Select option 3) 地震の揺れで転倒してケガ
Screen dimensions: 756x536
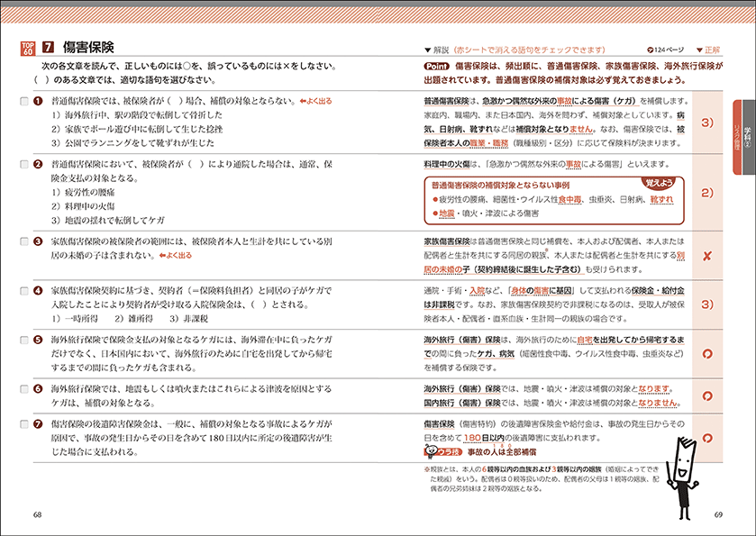[108, 221]
